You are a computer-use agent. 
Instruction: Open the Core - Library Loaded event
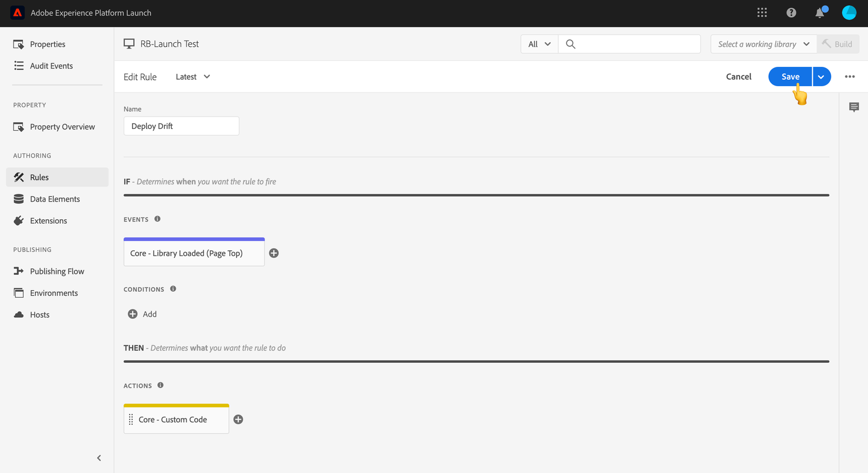[194, 252]
